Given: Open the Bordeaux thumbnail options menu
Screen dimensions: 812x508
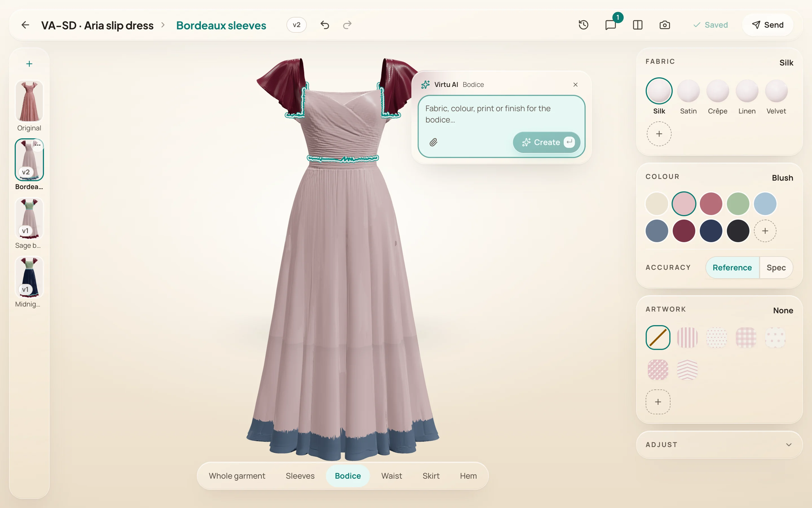Looking at the screenshot, I should (38, 145).
